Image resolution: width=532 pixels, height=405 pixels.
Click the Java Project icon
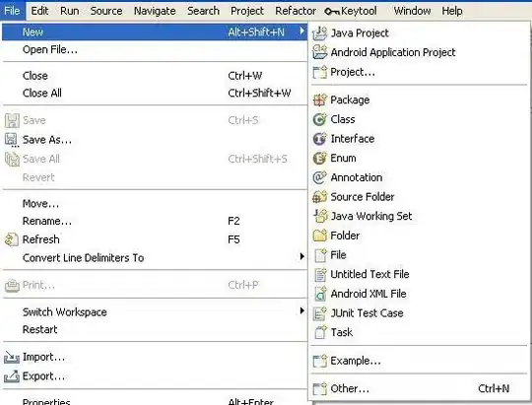click(319, 34)
